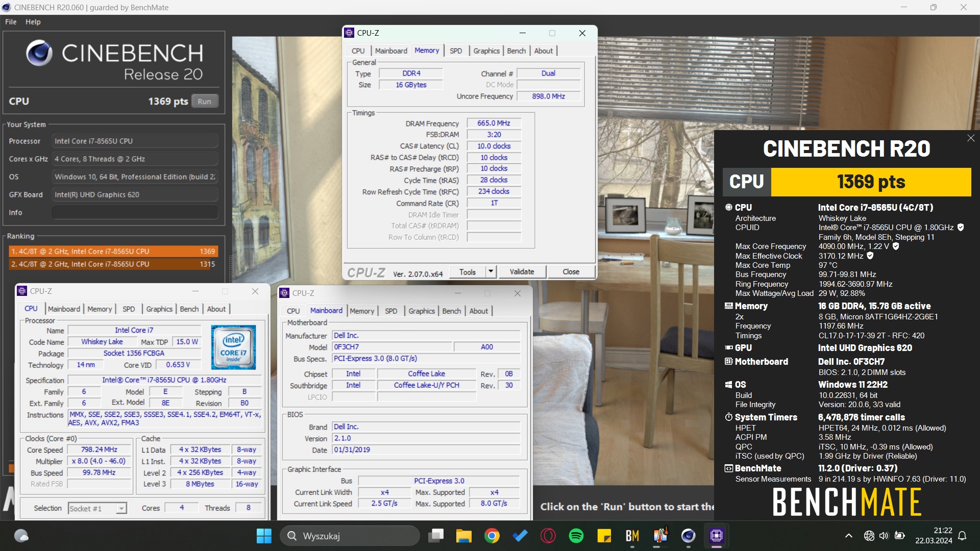Open the volume control tray icon
980x551 pixels.
tap(884, 536)
